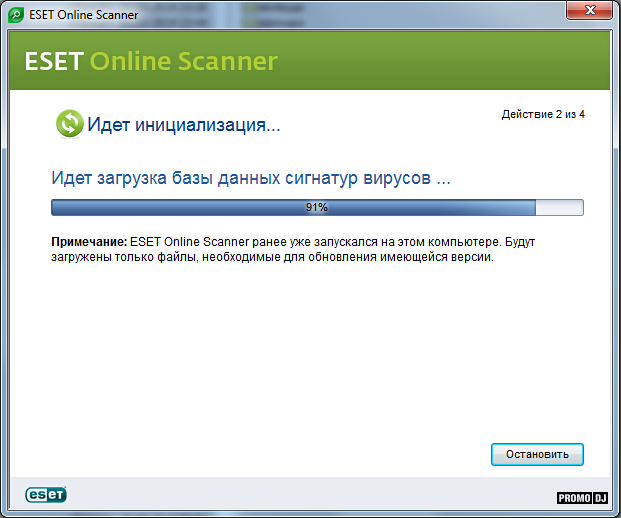Image resolution: width=621 pixels, height=518 pixels.
Task: Click the white 'ESET' word in the banner
Action: [x=53, y=62]
